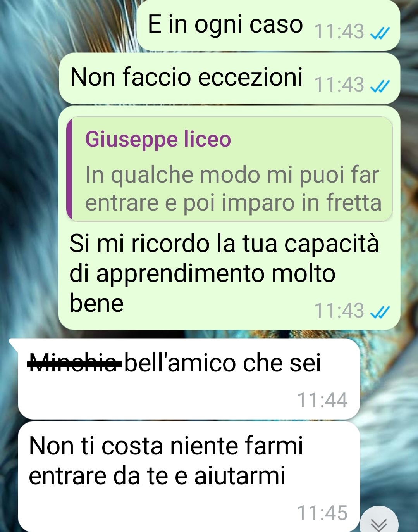Click the 11:45 timestamp on last message

tap(322, 513)
